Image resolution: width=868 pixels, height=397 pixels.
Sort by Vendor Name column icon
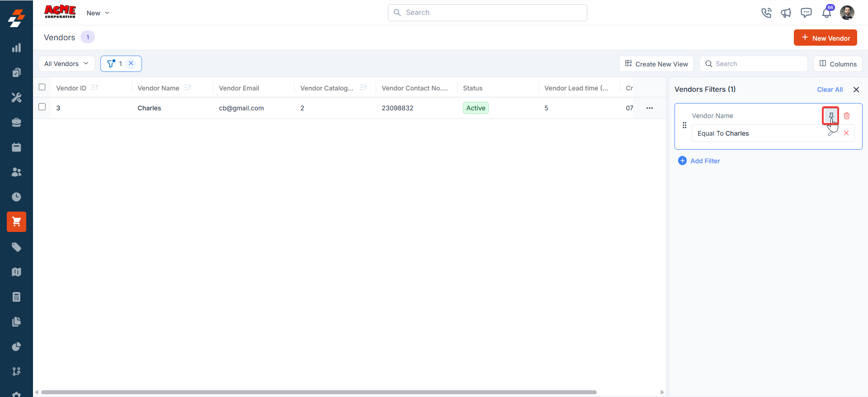coord(188,87)
